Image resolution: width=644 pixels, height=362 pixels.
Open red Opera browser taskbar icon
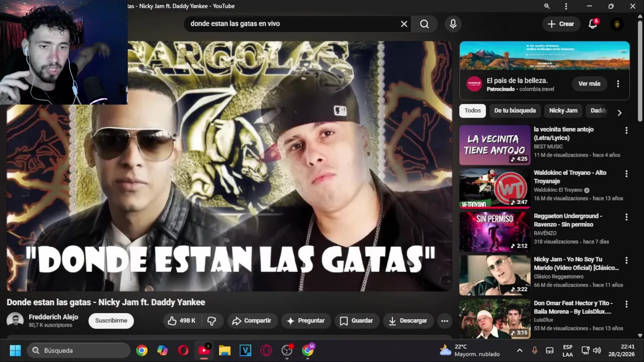coord(183,350)
